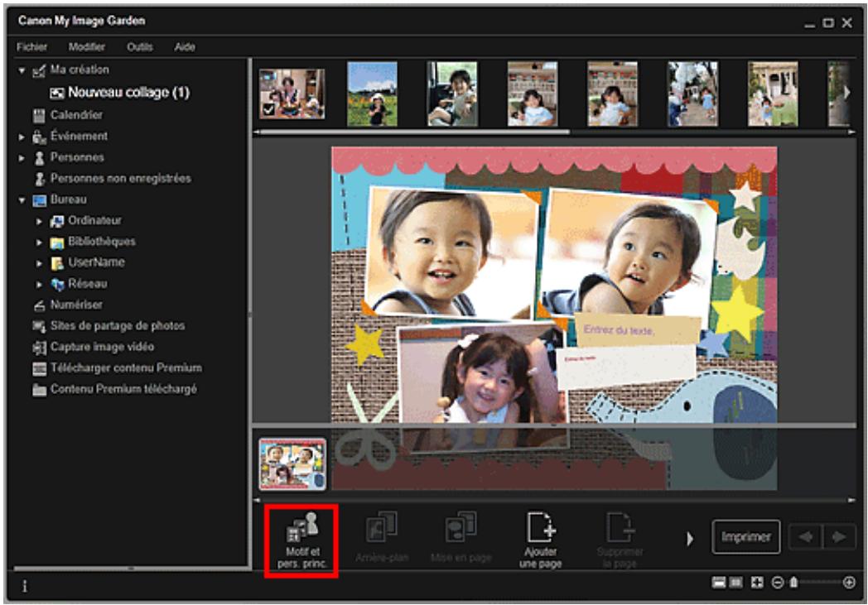Zoom out using the minus icon

pos(777,583)
